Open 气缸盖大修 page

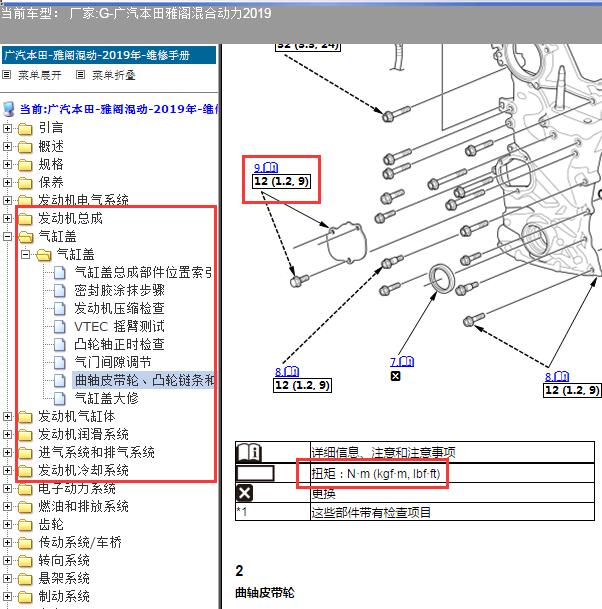106,398
